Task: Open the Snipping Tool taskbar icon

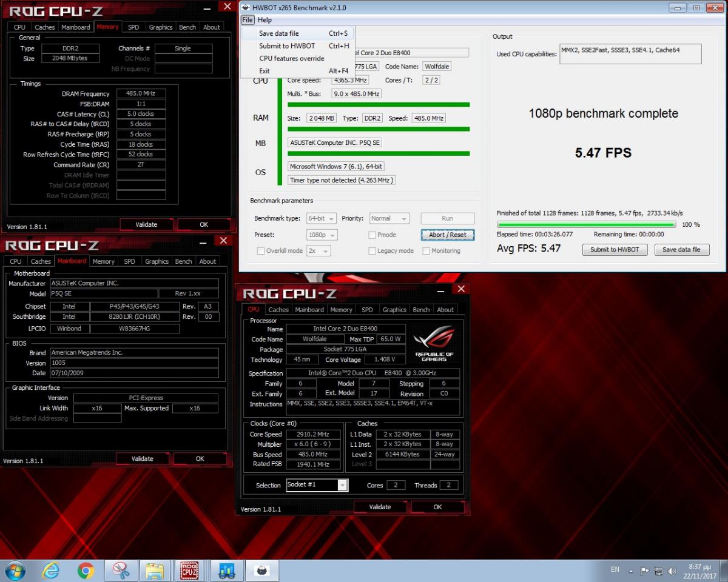Action: click(121, 570)
